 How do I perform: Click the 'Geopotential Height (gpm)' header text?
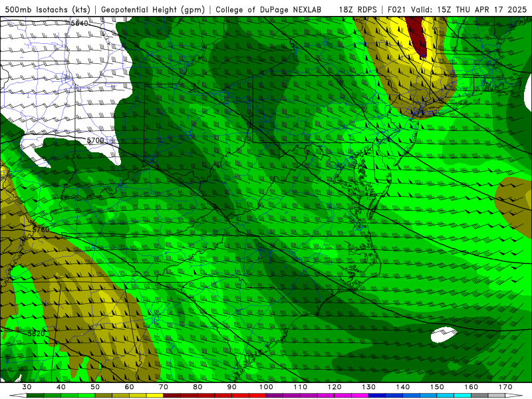click(153, 9)
